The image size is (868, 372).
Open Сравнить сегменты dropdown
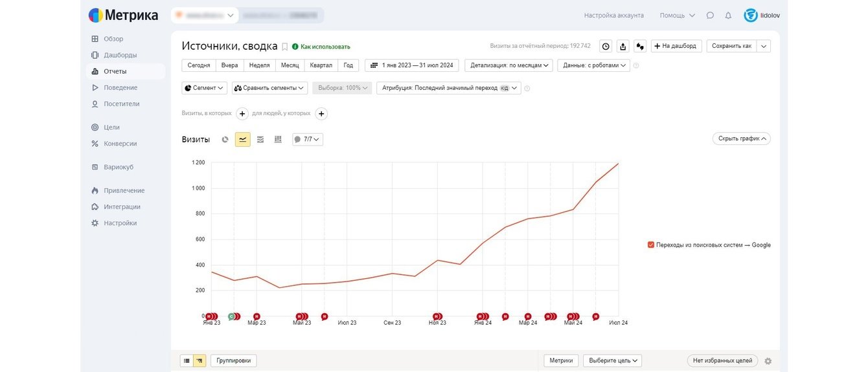coord(269,88)
